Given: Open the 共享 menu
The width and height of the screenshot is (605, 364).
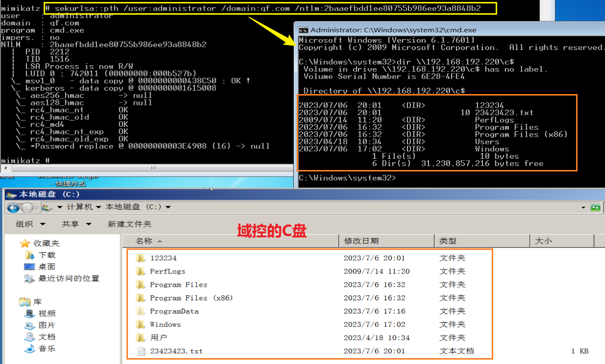Looking at the screenshot, I should [x=76, y=224].
